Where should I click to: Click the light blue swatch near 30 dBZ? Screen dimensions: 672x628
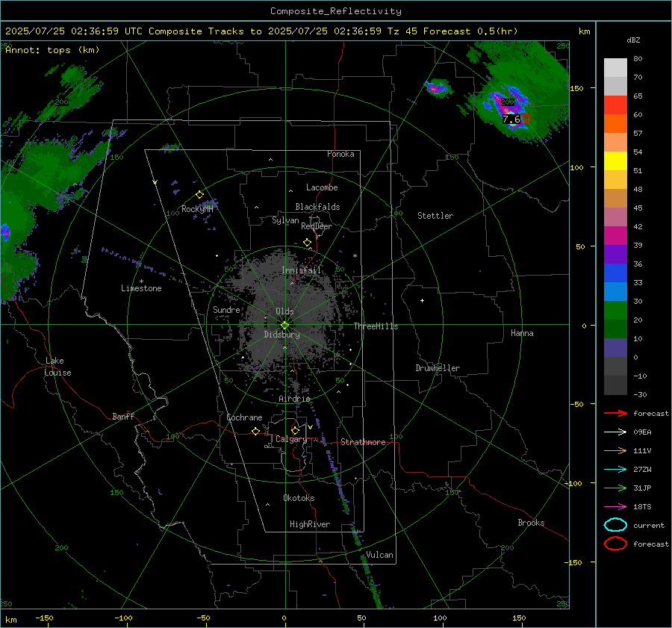(615, 292)
